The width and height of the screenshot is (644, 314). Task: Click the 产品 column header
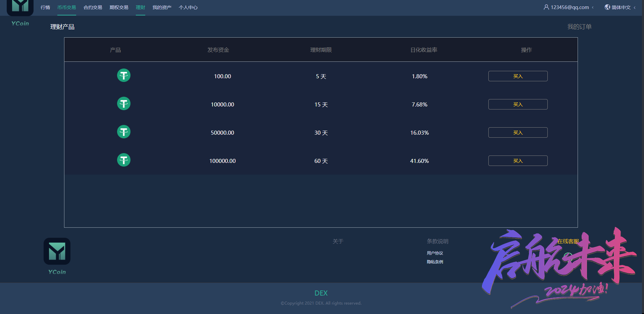pyautogui.click(x=115, y=50)
